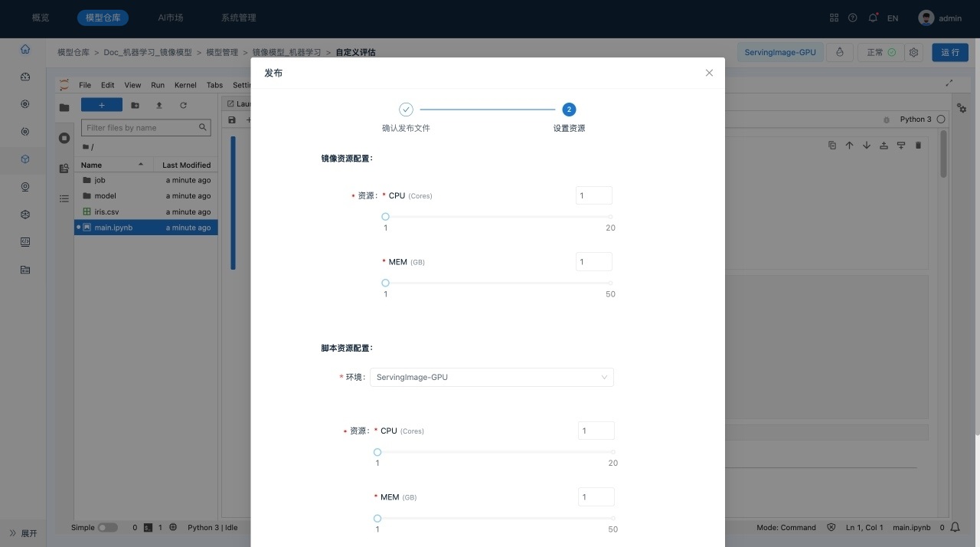
Task: Click the notification bell in top bar
Action: (873, 18)
